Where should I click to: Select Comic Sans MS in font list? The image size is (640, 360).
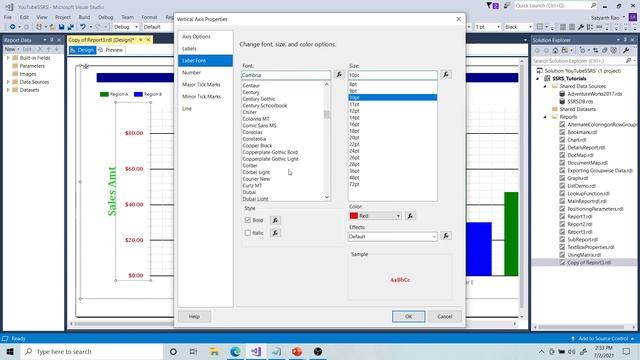pyautogui.click(x=260, y=126)
